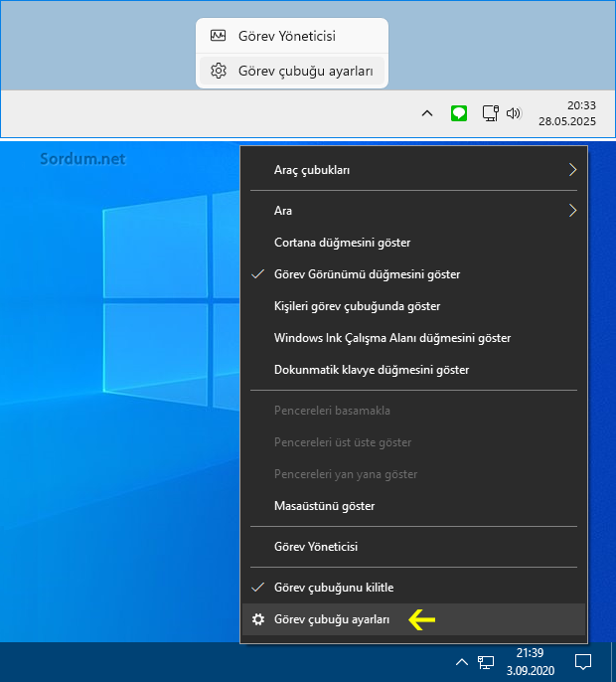Expand the Ara submenu arrow
The height and width of the screenshot is (682, 616).
point(572,211)
